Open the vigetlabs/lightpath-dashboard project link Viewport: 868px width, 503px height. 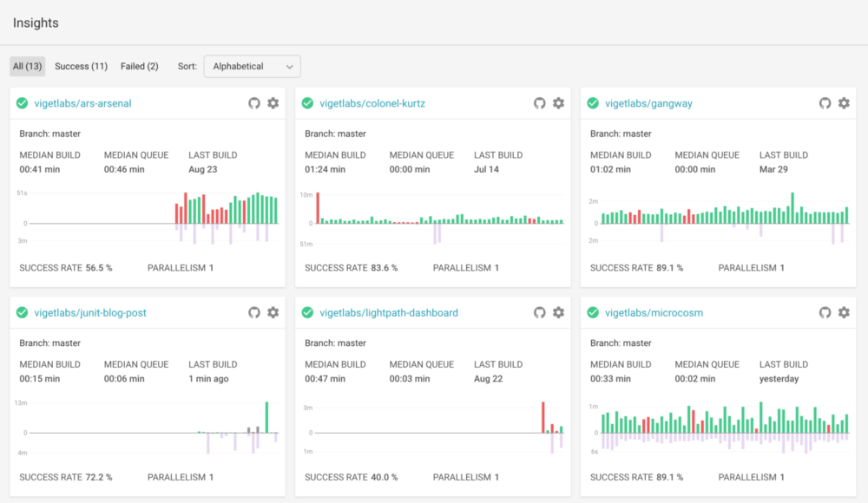389,313
